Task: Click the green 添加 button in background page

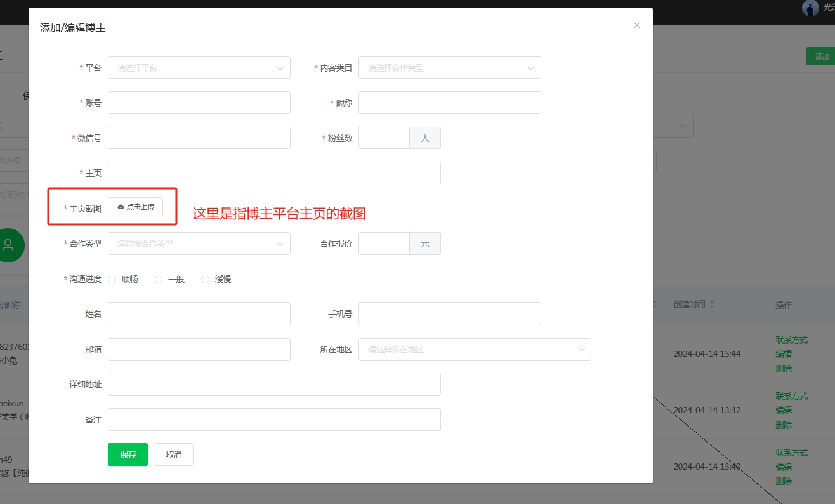Action: click(x=822, y=56)
